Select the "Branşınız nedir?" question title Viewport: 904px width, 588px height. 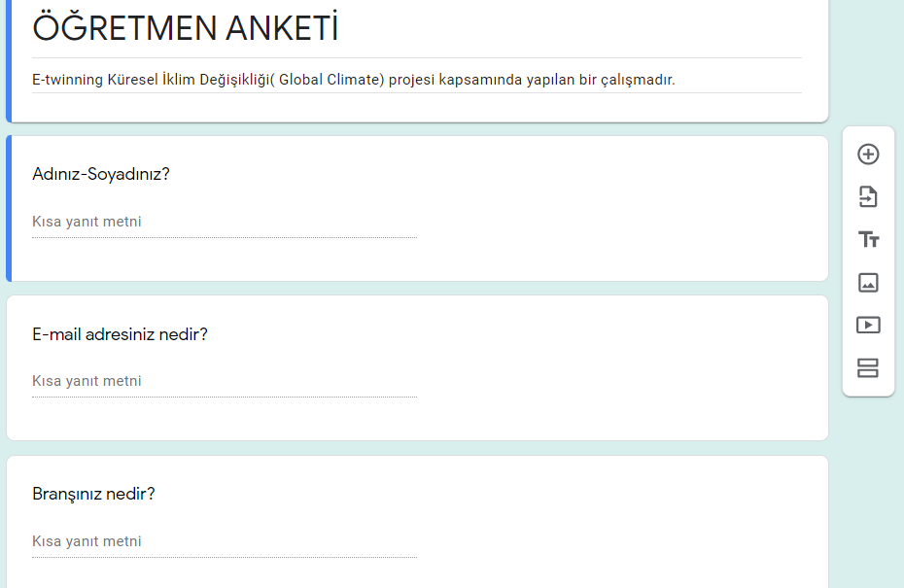(x=93, y=494)
